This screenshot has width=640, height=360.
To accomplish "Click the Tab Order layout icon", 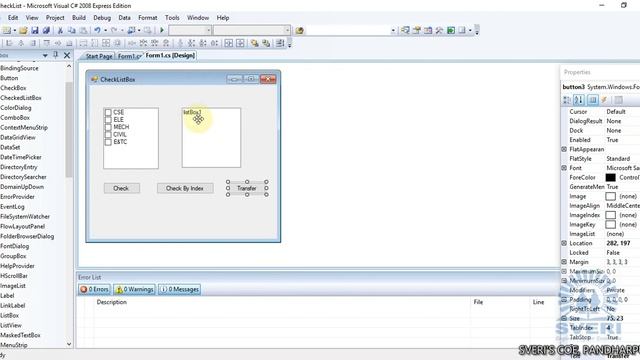I will pyautogui.click(x=280, y=43).
